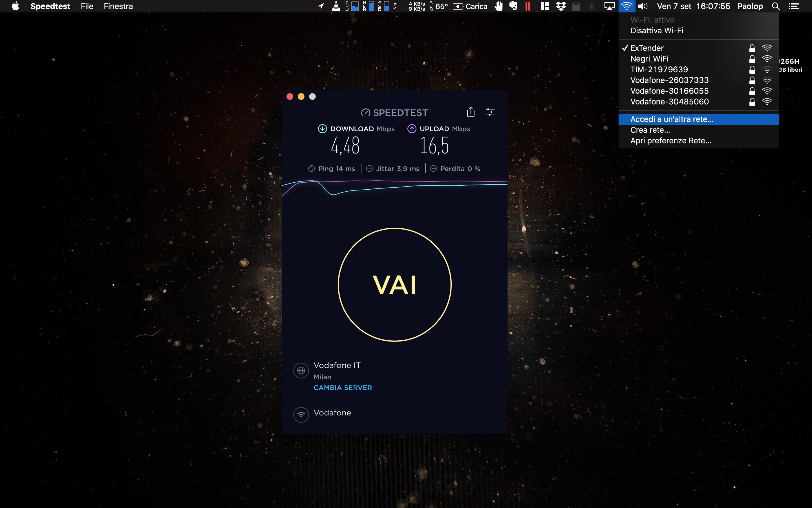Click the VLC cone icon in menu bar
Image resolution: width=812 pixels, height=508 pixels.
[x=336, y=6]
